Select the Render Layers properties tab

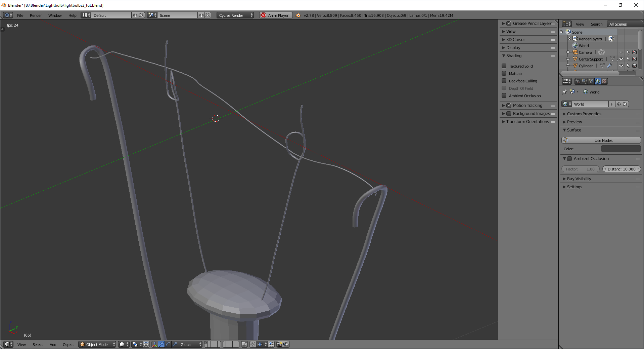584,81
